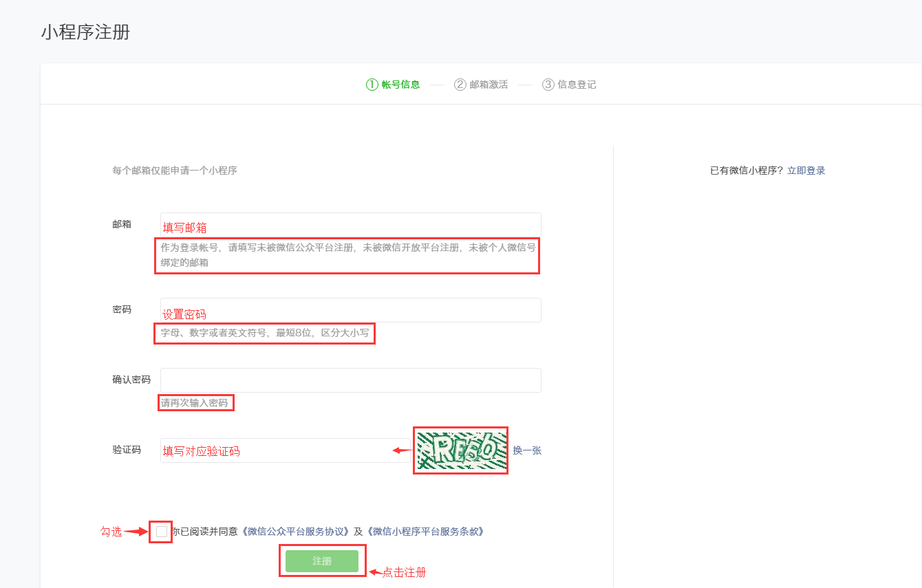Open 《微信小程序平台服务条款》 link
Image resolution: width=922 pixels, height=588 pixels.
tap(426, 532)
